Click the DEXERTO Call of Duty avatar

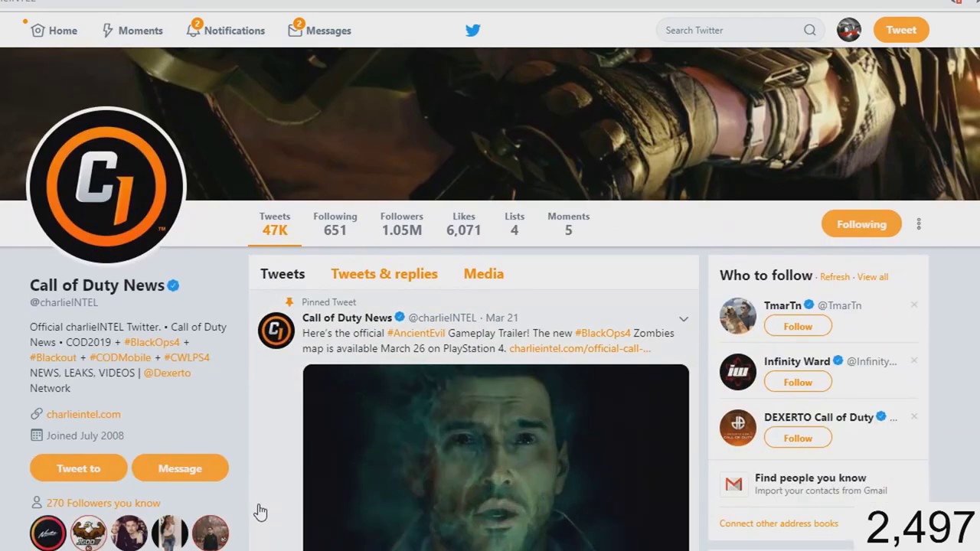point(738,428)
